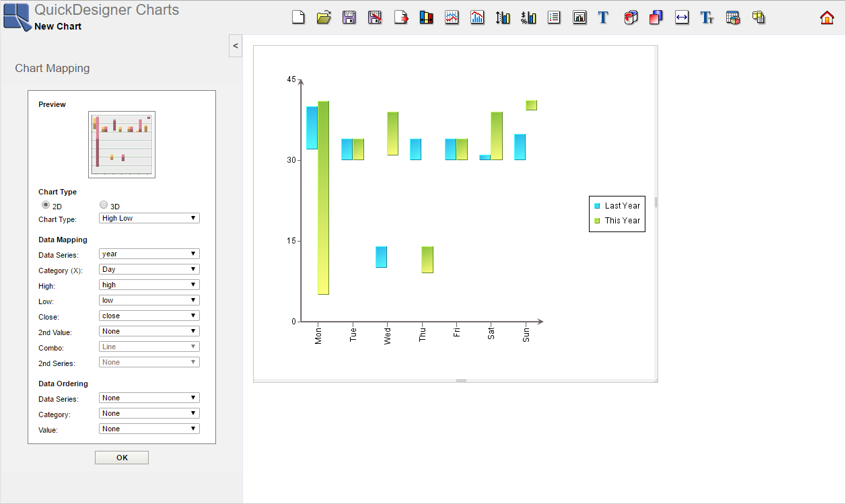Click the This Year legend color swatch
The image size is (846, 504).
[597, 221]
